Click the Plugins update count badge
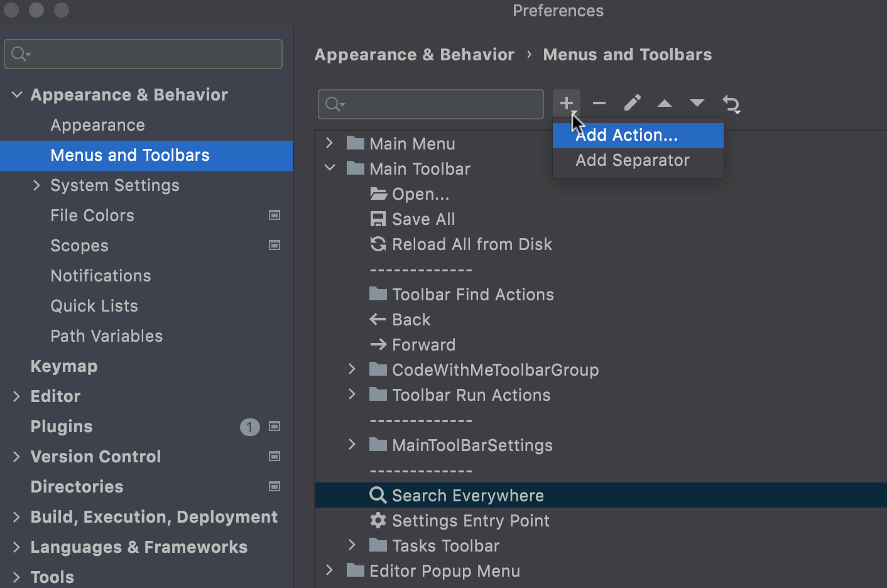 (249, 427)
